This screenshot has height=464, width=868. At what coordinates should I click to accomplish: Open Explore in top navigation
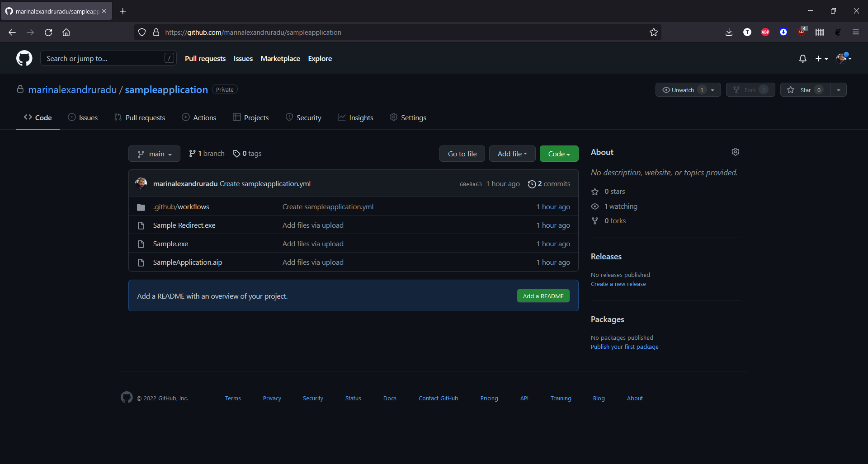[320, 59]
